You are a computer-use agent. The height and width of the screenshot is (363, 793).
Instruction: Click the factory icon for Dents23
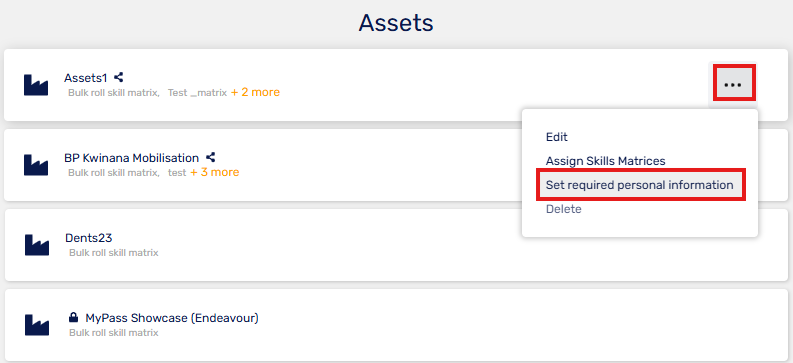click(37, 245)
